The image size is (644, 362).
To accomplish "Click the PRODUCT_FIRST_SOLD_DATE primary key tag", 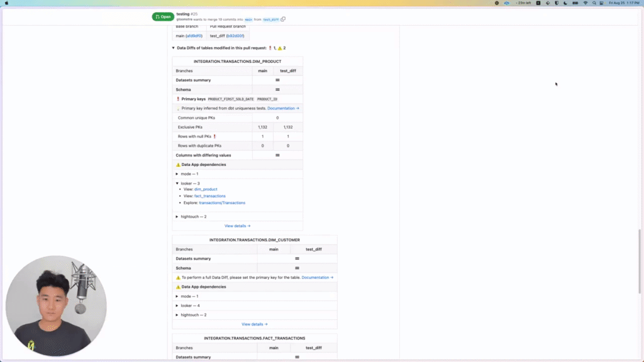I will [231, 99].
